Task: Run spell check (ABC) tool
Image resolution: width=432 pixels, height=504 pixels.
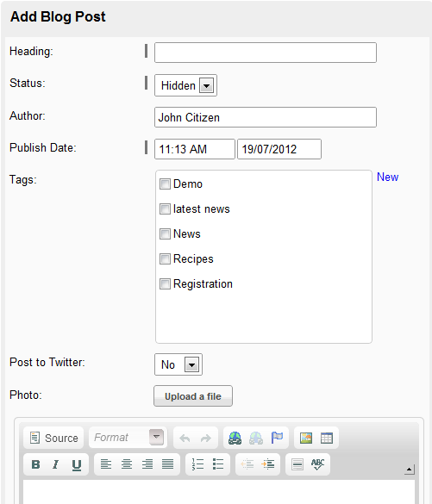Action: point(318,464)
